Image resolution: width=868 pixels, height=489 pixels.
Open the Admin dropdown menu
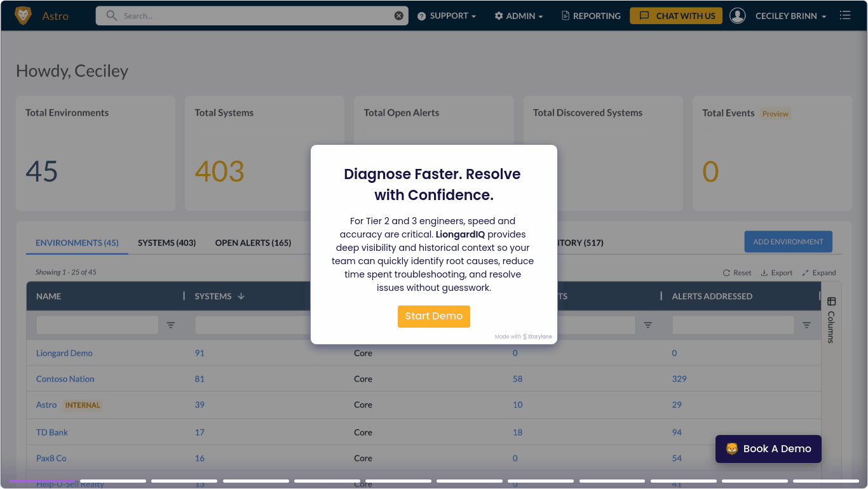(519, 16)
